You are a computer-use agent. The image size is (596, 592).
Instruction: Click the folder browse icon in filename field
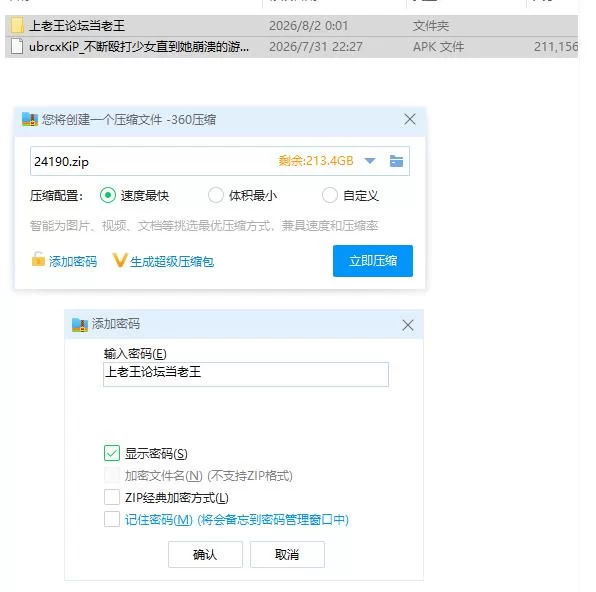tap(396, 161)
